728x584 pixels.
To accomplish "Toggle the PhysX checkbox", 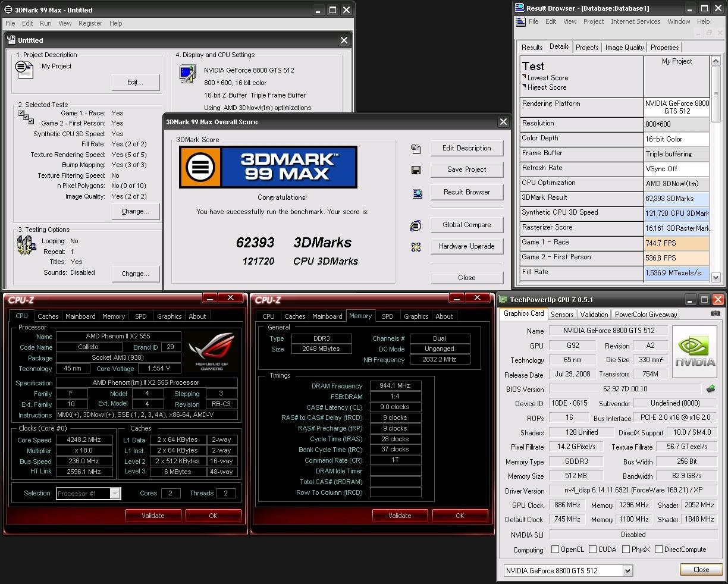I will point(626,550).
